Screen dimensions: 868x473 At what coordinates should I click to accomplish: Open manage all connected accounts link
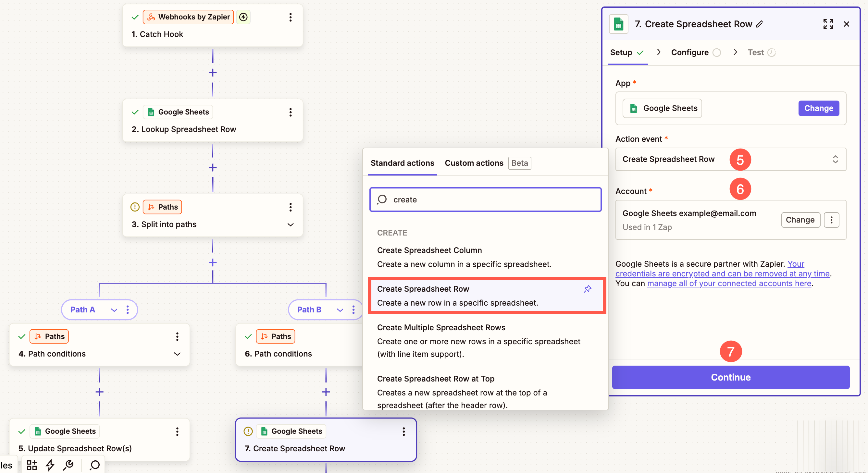[x=729, y=283]
